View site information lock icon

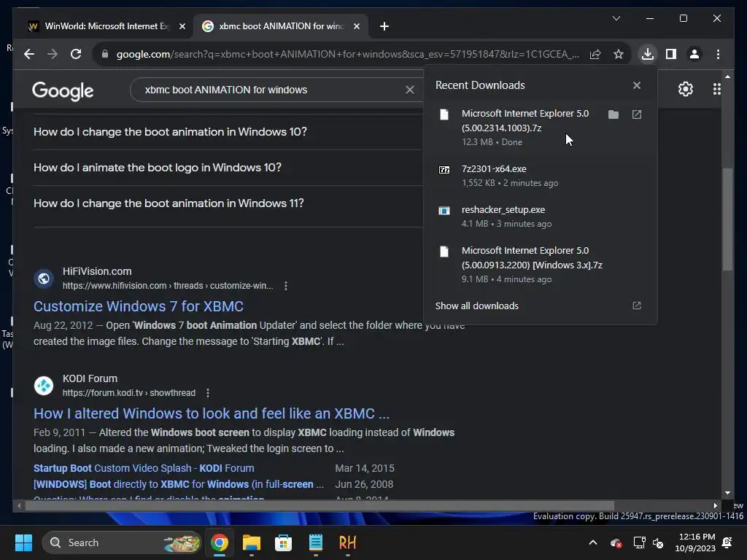pyautogui.click(x=105, y=54)
